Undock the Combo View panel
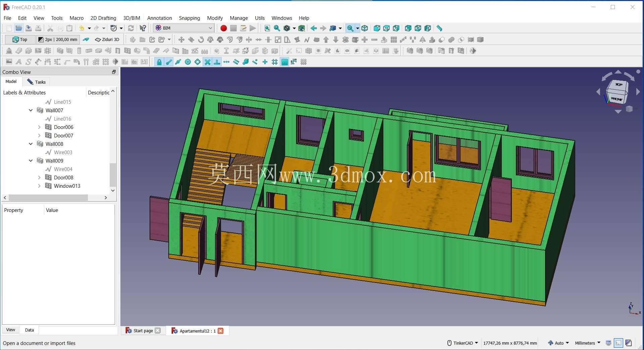The height and width of the screenshot is (350, 644). [114, 72]
